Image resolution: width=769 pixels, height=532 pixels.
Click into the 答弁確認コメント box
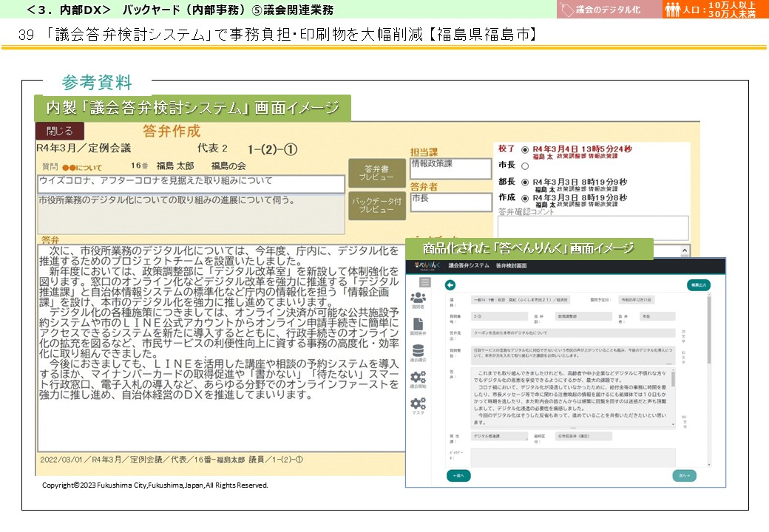[x=593, y=228]
